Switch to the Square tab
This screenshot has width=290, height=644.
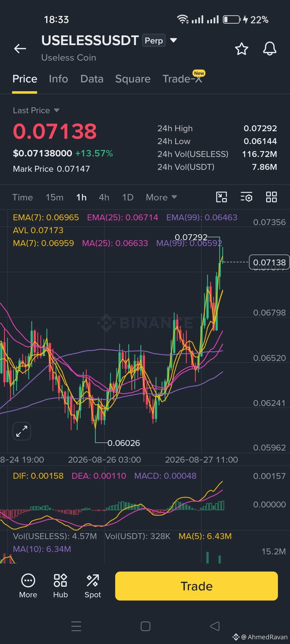click(x=133, y=79)
